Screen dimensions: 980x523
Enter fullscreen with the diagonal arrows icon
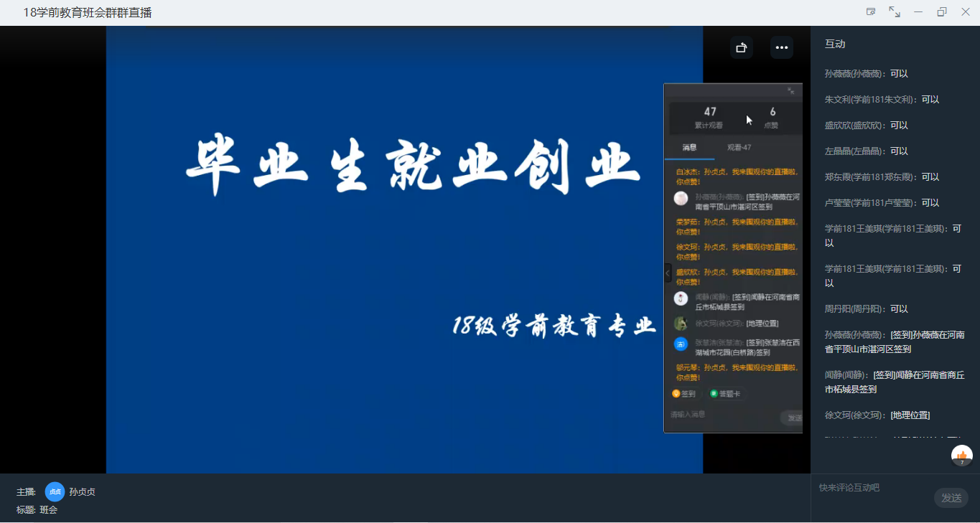(x=895, y=12)
